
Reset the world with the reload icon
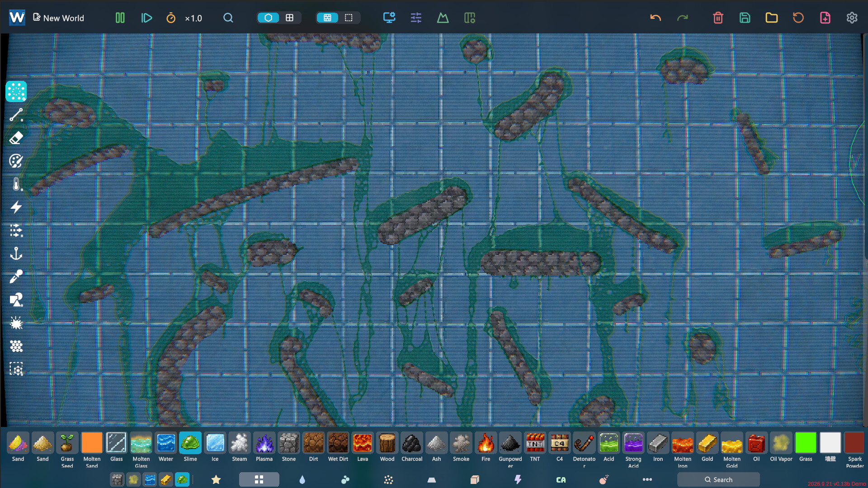point(798,18)
